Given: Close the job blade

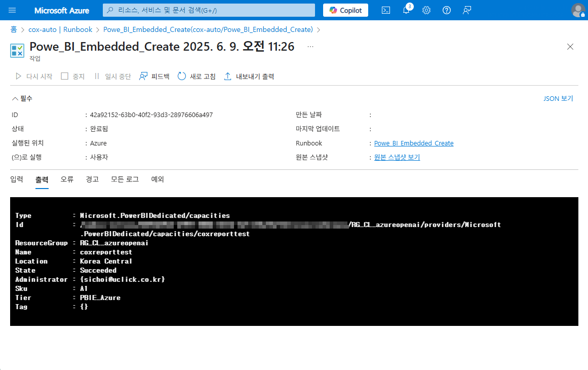Looking at the screenshot, I should [570, 47].
